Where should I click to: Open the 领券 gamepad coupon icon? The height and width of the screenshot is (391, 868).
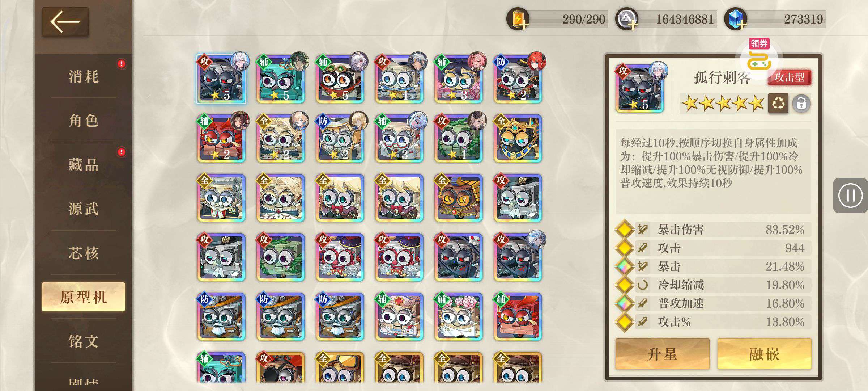(x=759, y=58)
